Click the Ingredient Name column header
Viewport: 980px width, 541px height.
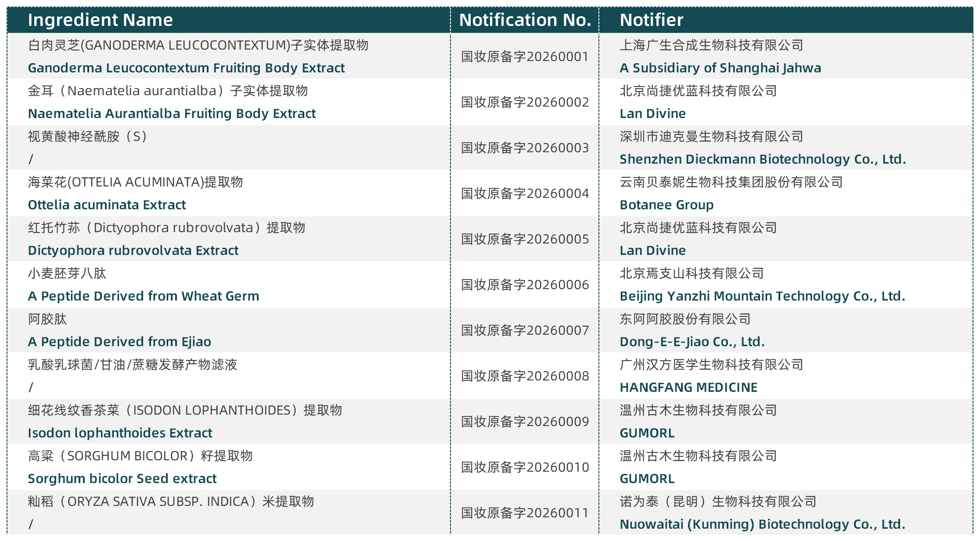coord(100,20)
